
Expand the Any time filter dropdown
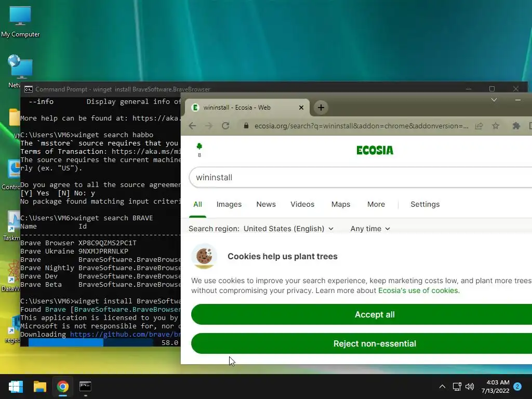pyautogui.click(x=370, y=229)
